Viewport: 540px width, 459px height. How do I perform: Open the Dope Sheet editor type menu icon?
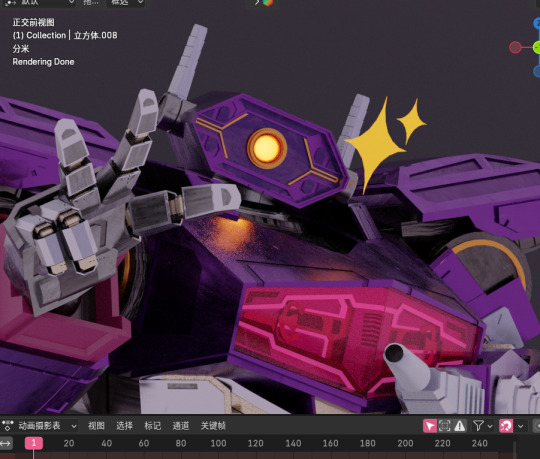(x=7, y=426)
